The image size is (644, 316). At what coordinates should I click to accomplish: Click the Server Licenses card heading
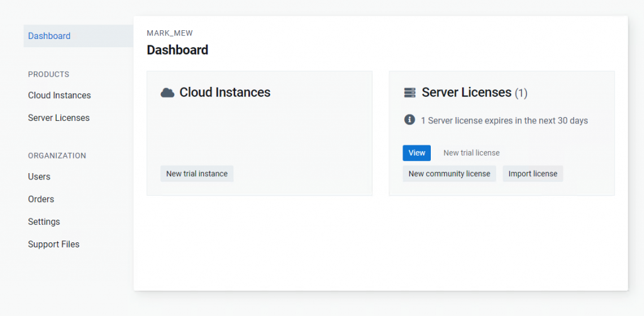pos(466,93)
